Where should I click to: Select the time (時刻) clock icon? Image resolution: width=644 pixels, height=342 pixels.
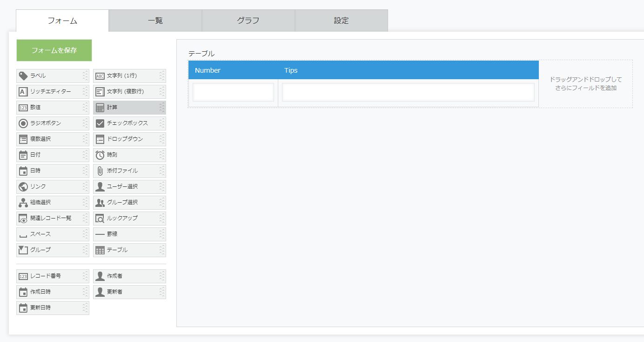coord(100,155)
